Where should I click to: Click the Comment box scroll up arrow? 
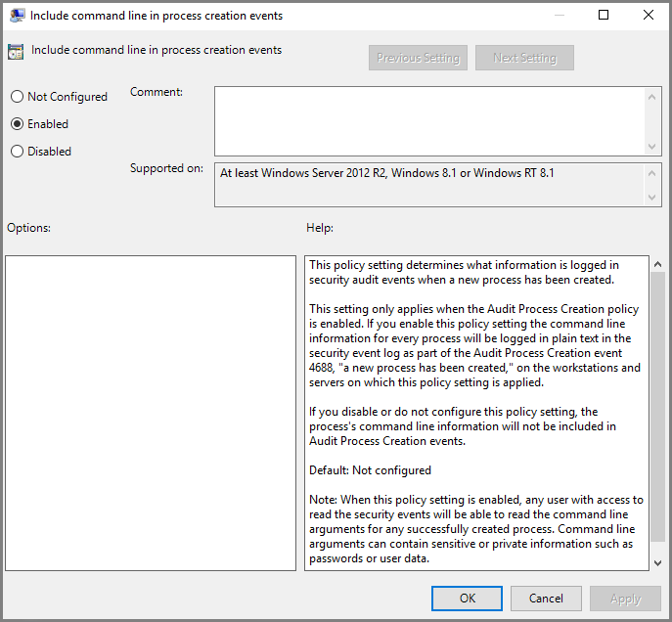(x=653, y=95)
